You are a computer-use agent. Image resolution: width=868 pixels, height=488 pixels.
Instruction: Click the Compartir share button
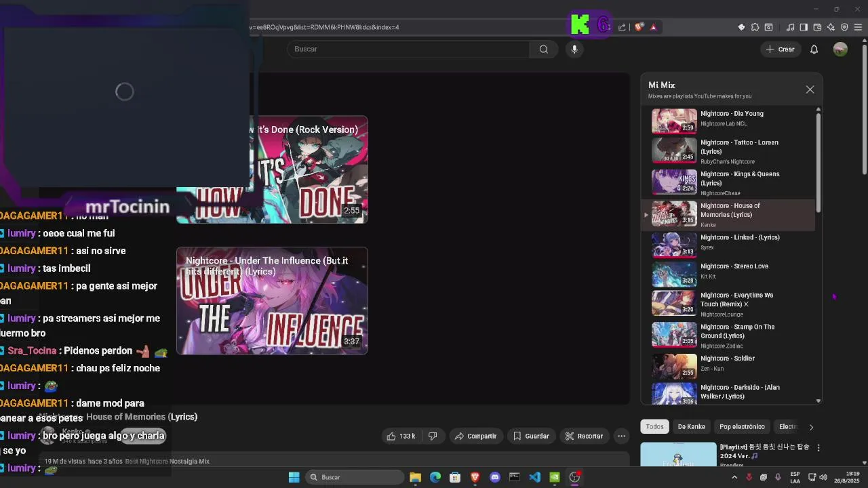pos(476,436)
